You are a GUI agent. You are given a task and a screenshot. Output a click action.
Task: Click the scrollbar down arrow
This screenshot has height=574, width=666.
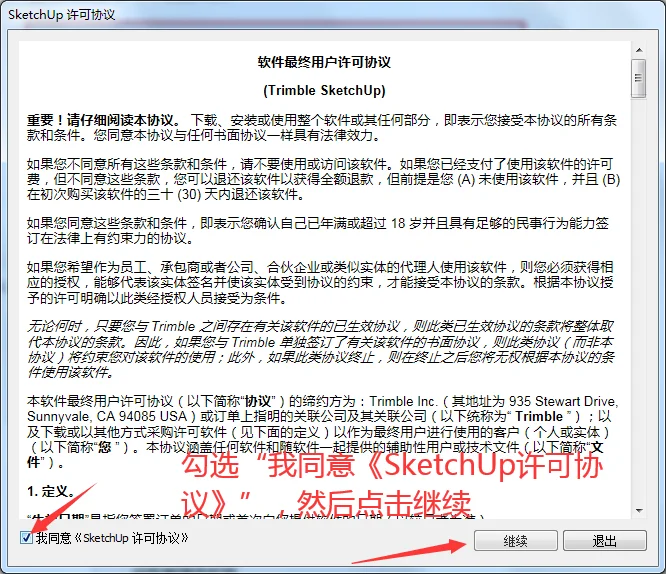[638, 510]
